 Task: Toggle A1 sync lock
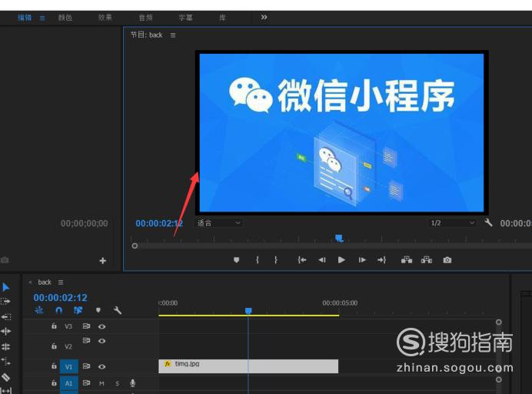pyautogui.click(x=87, y=382)
